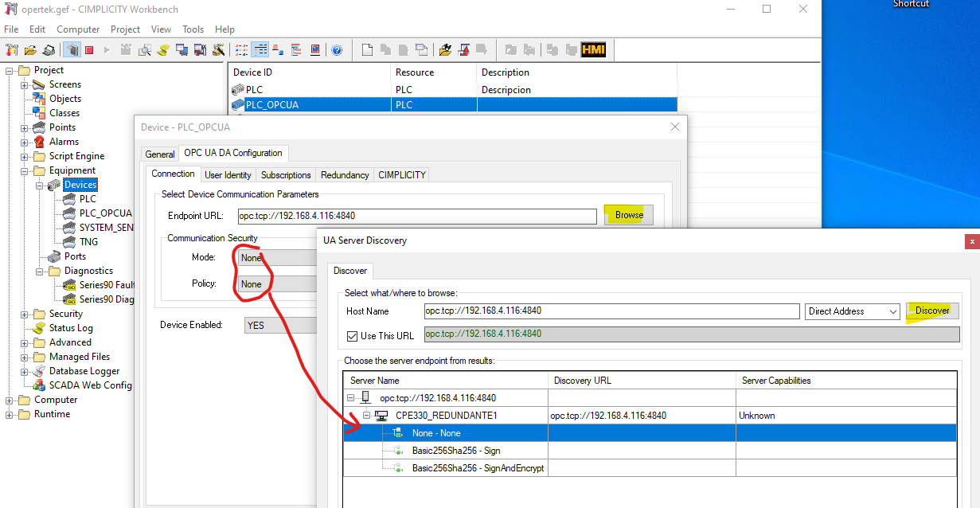Click the Discover tab in UA Server Discovery
980x508 pixels.
point(349,272)
